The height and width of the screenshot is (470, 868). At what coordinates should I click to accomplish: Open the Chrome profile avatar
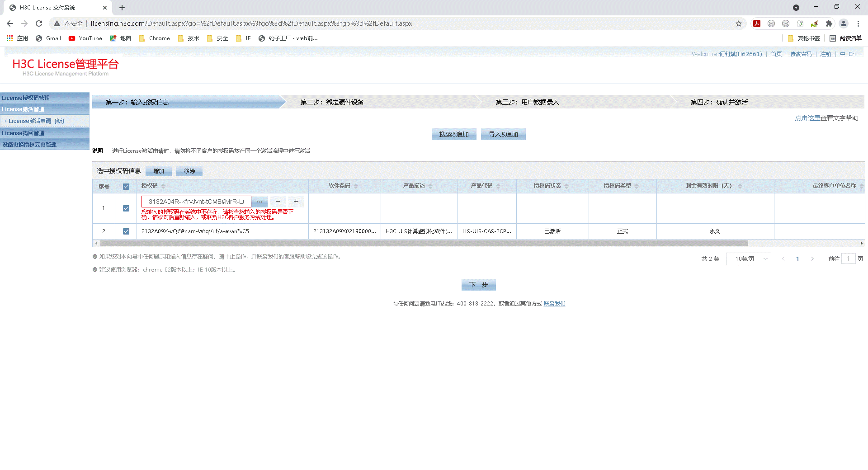tap(844, 23)
